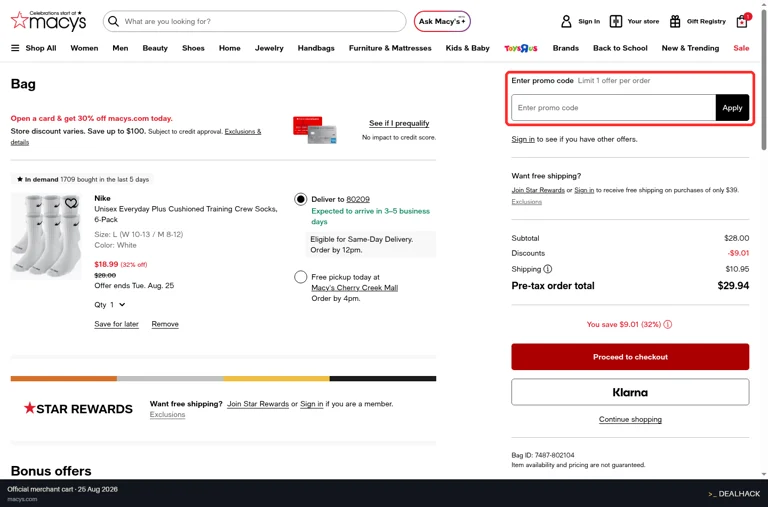Image resolution: width=768 pixels, height=507 pixels.
Task: Click the Macy's logo
Action: tap(48, 21)
